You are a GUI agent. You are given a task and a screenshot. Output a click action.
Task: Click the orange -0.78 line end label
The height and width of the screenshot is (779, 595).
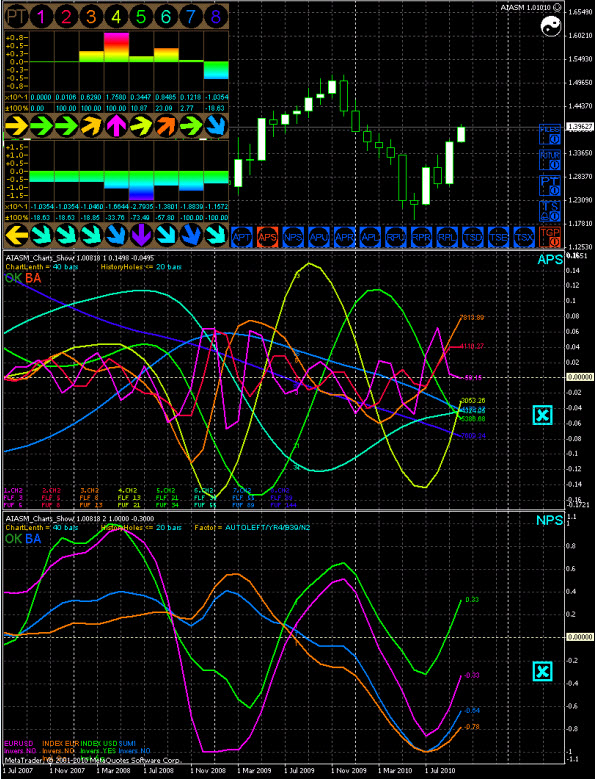471,727
